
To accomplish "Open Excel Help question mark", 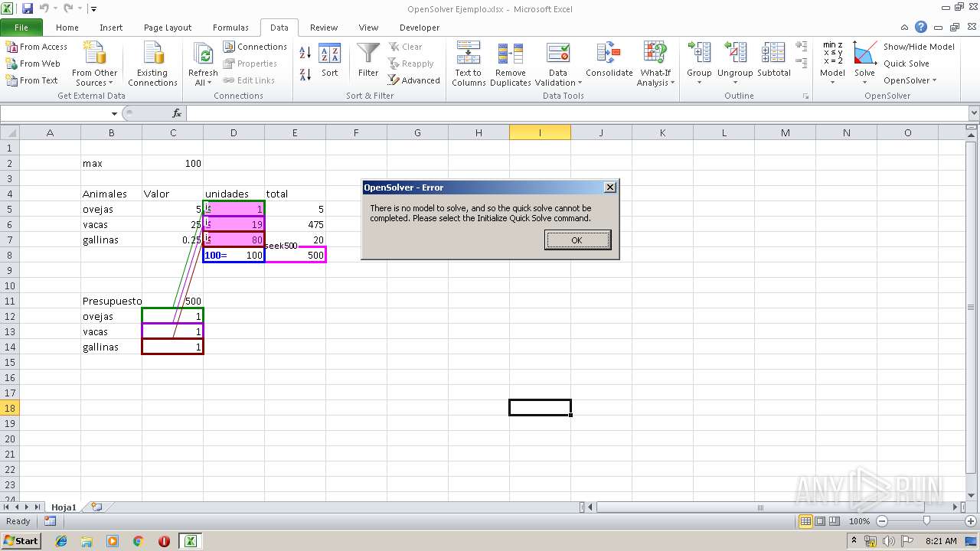I will 921,27.
